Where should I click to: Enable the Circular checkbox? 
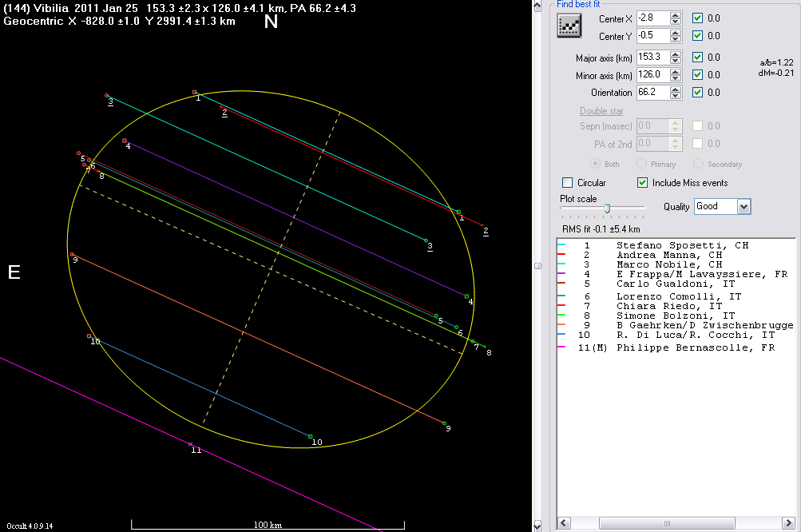point(568,183)
